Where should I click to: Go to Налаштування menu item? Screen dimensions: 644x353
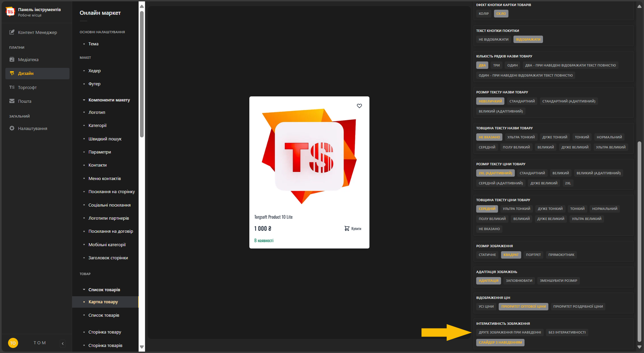[37, 128]
